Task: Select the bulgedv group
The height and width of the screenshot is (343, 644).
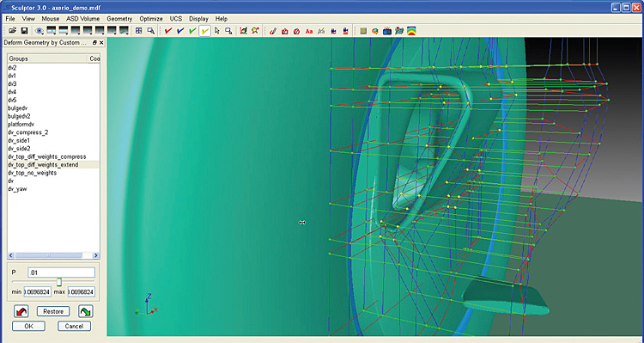Action: (x=53, y=108)
